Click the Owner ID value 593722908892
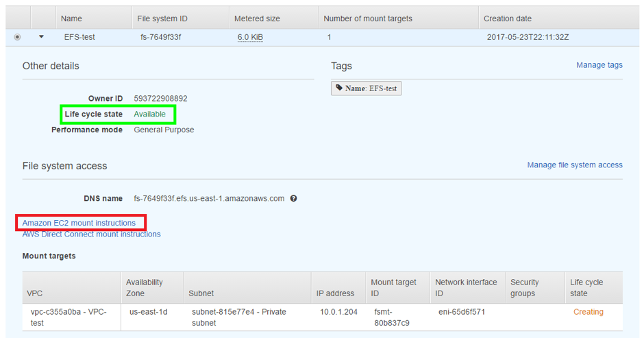644x338 pixels. [x=160, y=99]
